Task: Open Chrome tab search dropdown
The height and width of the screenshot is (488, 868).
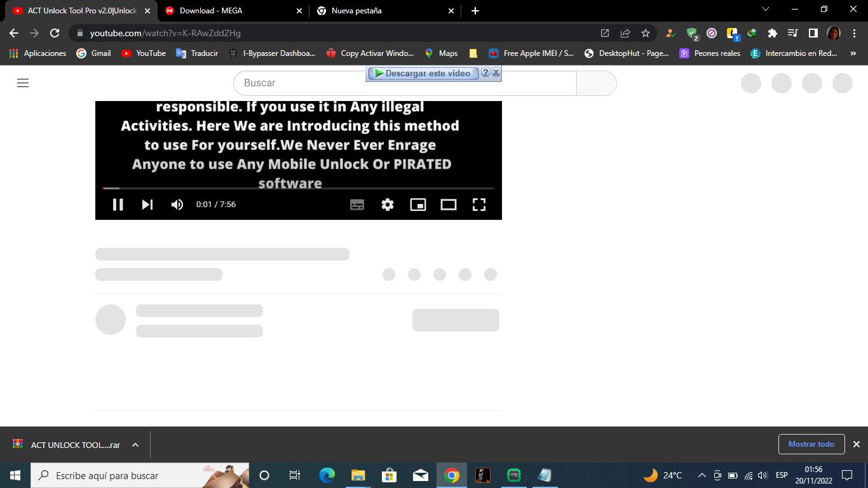Action: point(765,10)
